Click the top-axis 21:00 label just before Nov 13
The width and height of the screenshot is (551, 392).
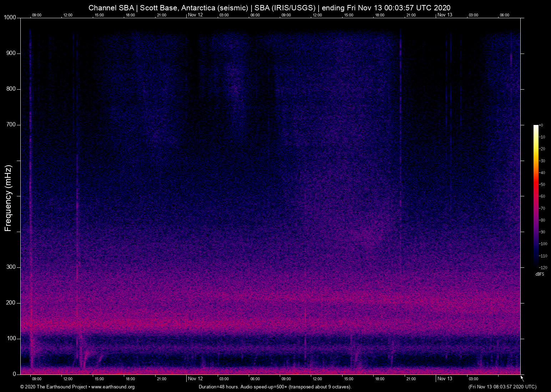pyautogui.click(x=411, y=15)
